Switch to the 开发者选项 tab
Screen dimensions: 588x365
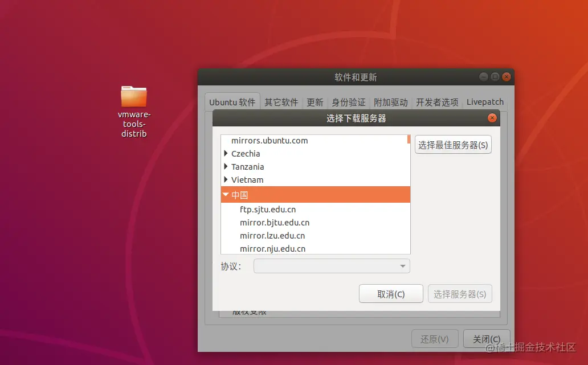pyautogui.click(x=437, y=102)
